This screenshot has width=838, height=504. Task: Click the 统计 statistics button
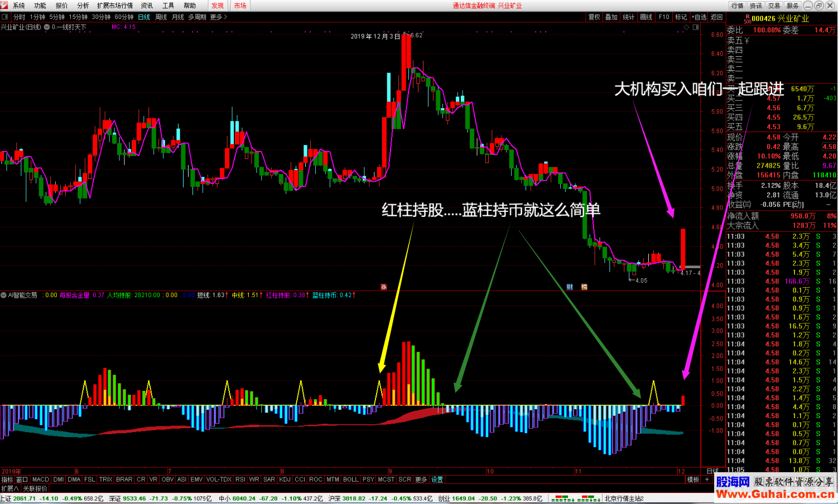pos(629,17)
